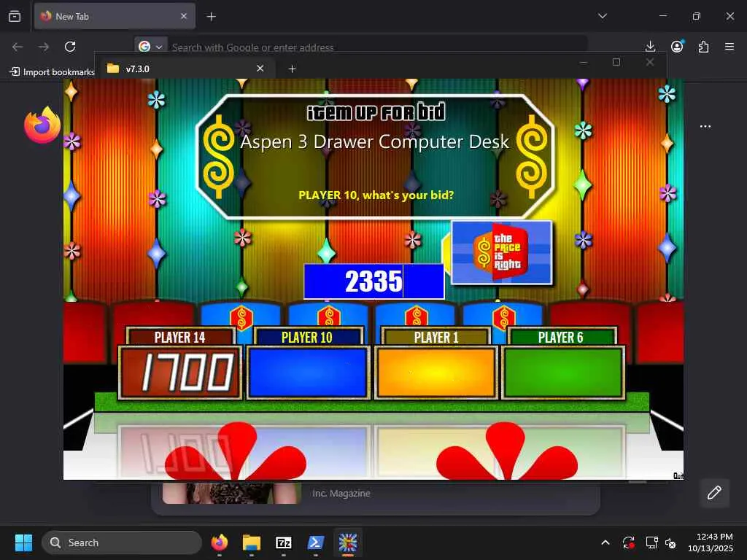Viewport: 747px width, 560px height.
Task: Click the 'item up for bid' heading
Action: [x=376, y=112]
